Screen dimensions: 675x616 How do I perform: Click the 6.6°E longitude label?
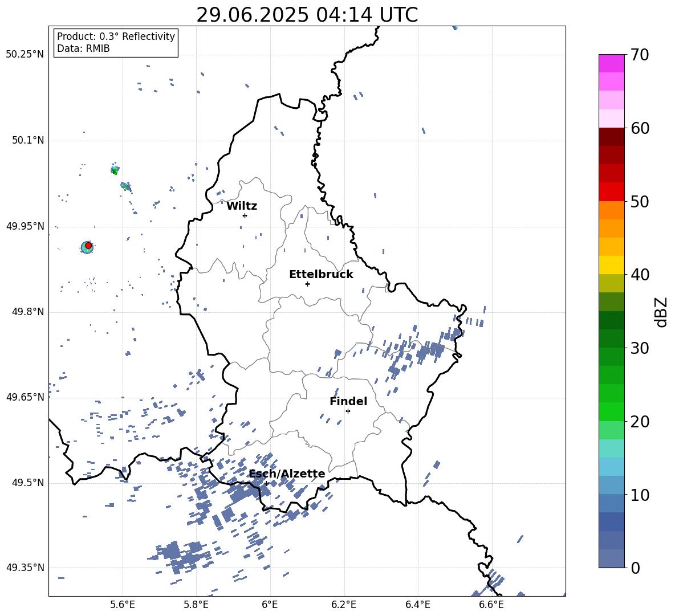click(491, 605)
